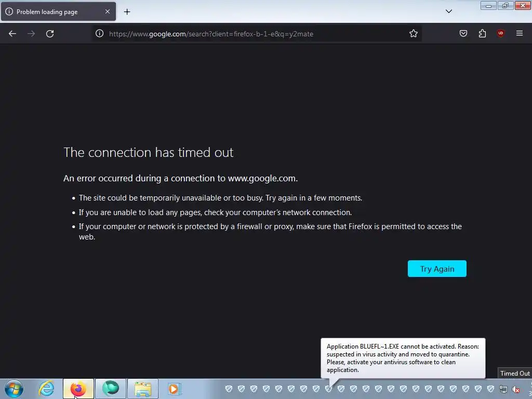Open network status tray icon

[503, 389]
